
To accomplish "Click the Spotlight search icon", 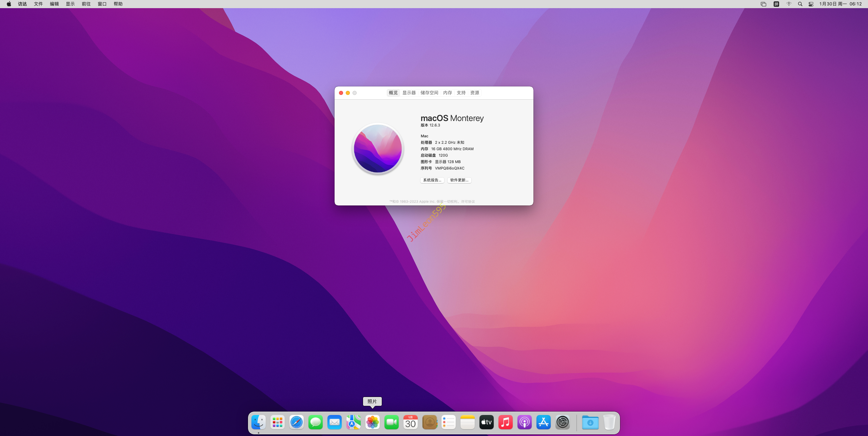I will click(800, 4).
